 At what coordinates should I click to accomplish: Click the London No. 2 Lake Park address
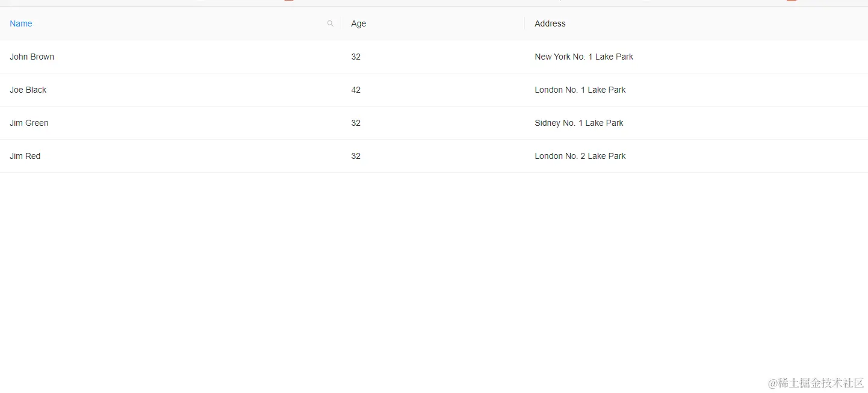click(x=580, y=156)
